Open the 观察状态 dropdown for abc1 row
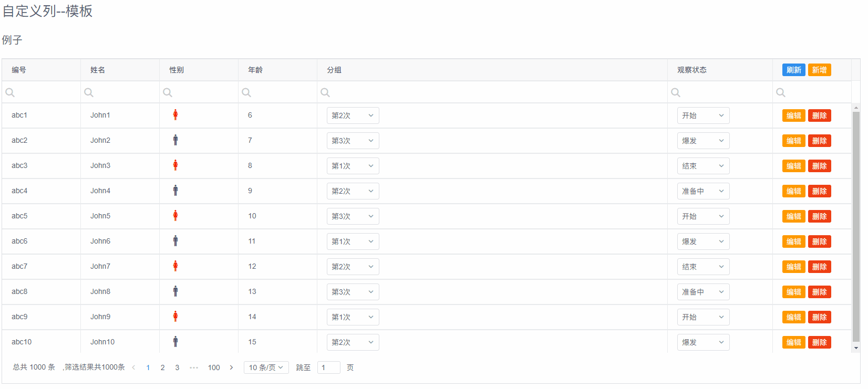This screenshot has height=389, width=868. tap(703, 115)
